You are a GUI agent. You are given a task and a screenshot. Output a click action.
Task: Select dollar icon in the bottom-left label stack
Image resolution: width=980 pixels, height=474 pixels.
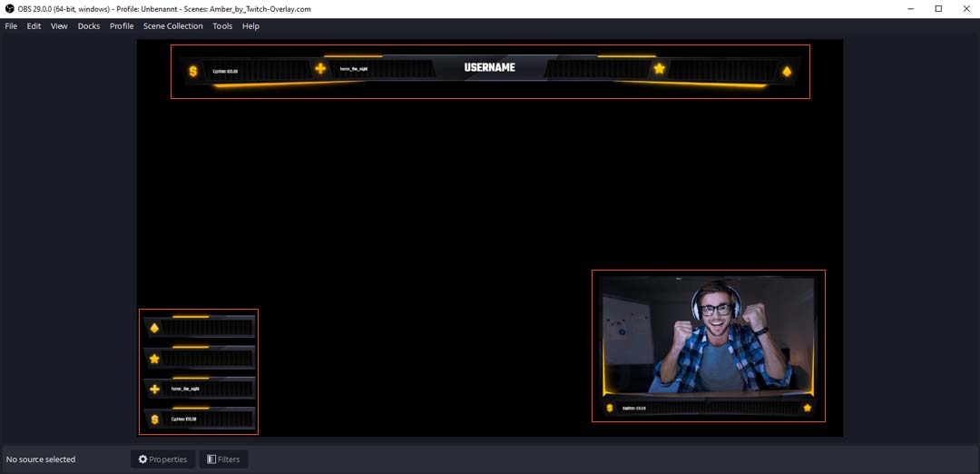pos(155,419)
